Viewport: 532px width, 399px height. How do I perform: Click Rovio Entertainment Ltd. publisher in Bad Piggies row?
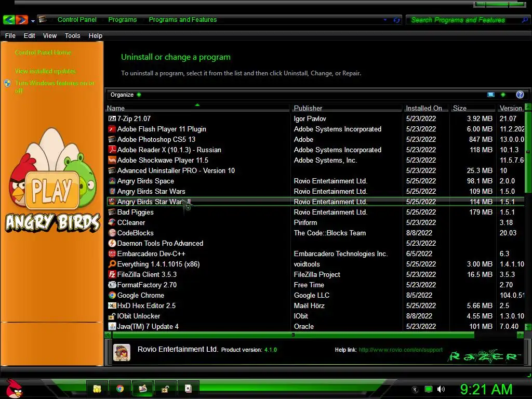point(330,212)
